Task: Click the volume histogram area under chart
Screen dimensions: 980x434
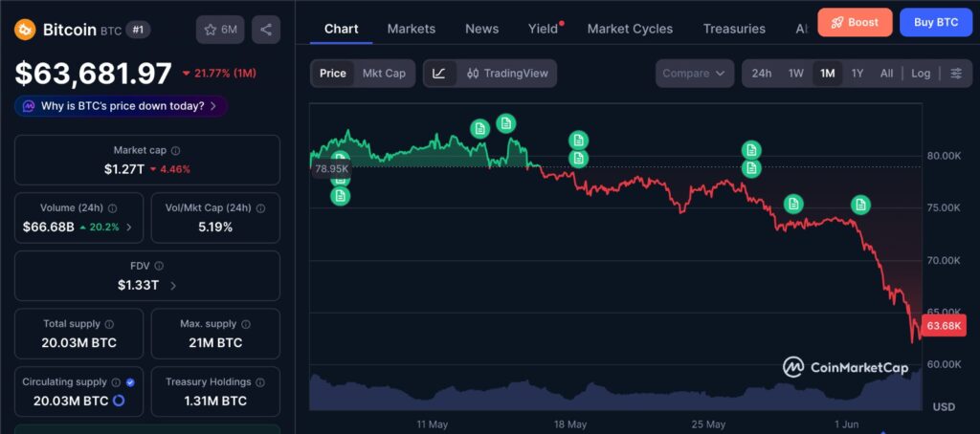Action: click(615, 392)
